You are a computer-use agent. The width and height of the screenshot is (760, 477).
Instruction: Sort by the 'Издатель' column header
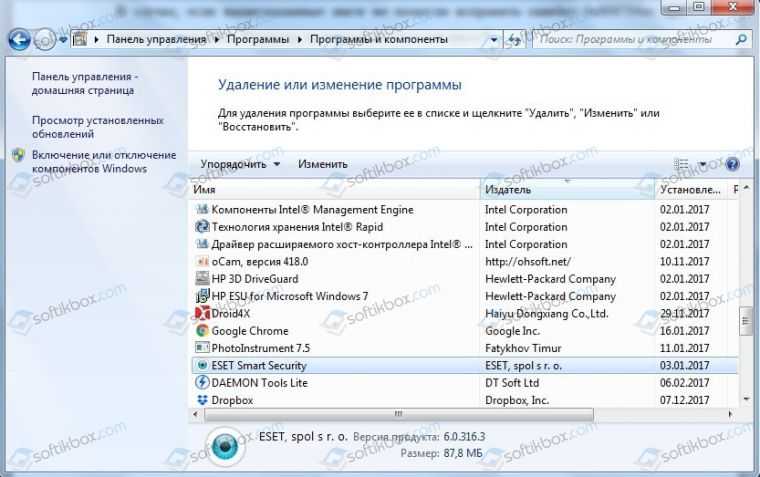tap(567, 190)
